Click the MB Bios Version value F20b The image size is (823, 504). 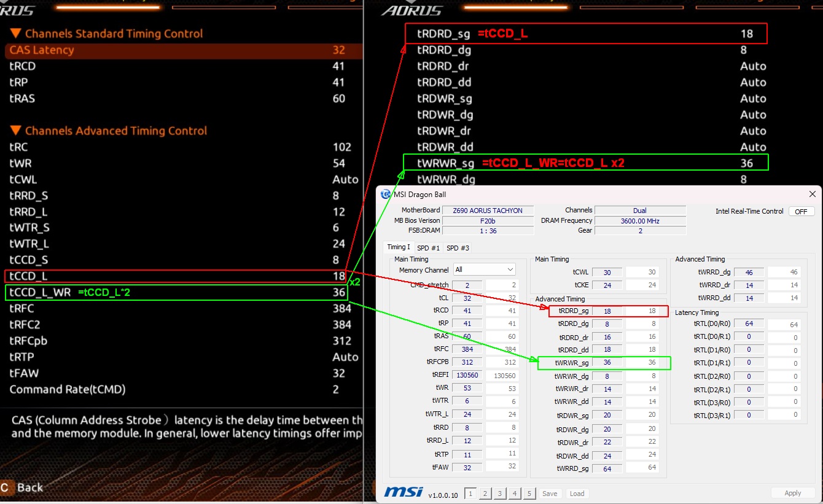(488, 220)
